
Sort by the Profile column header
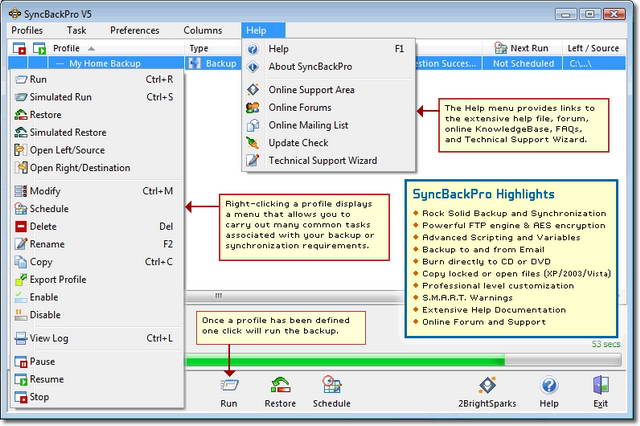point(72,48)
